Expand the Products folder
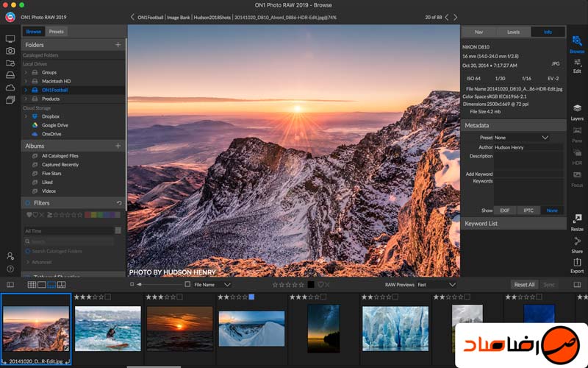 [26, 99]
